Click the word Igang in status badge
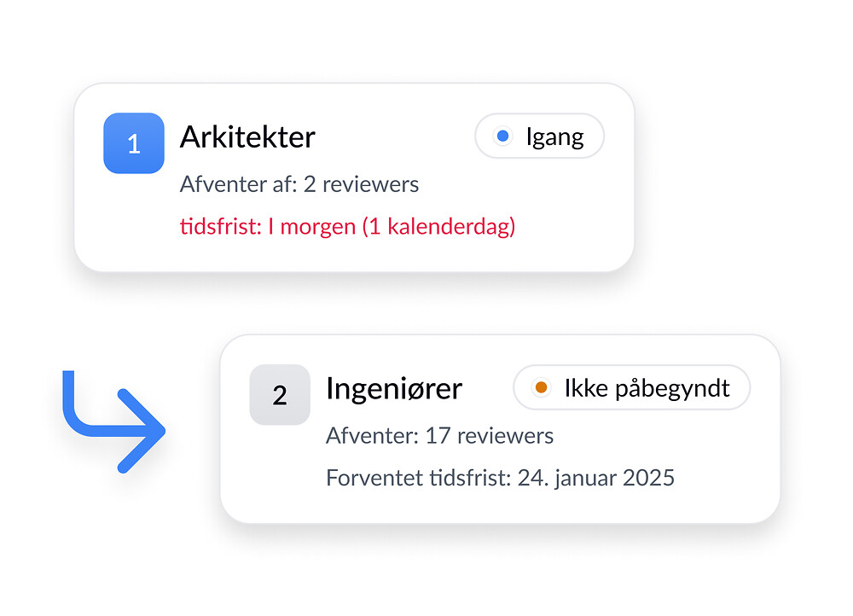 [555, 137]
